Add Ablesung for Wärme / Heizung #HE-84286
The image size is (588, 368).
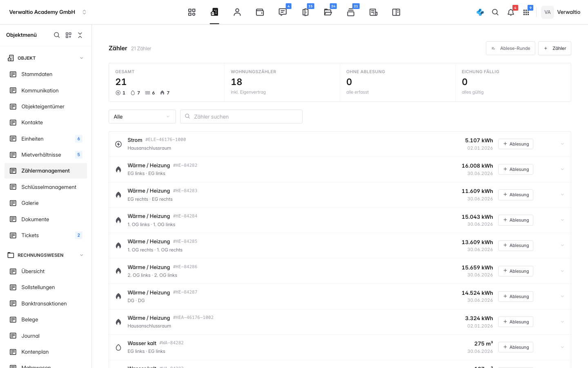(x=516, y=271)
